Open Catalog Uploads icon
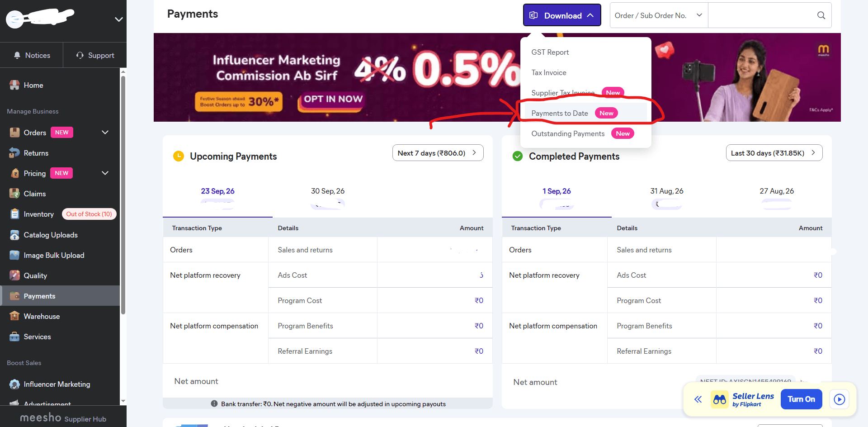This screenshot has width=868, height=427. point(14,235)
